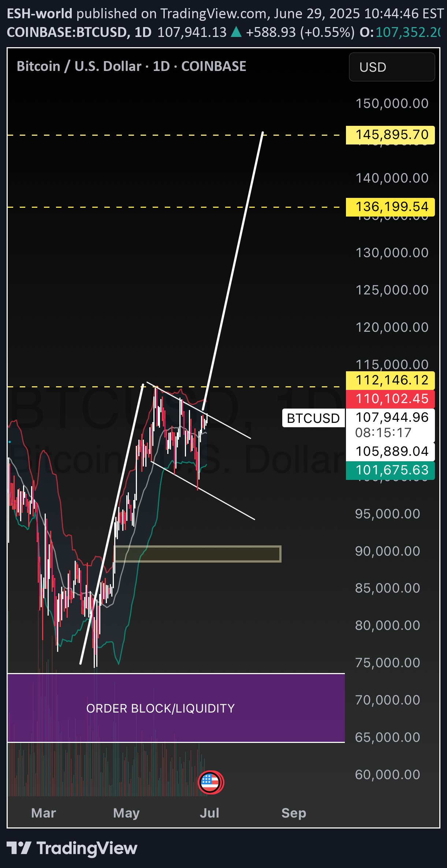Click the Jul label on time axis
This screenshot has height=868, width=447.
(x=209, y=813)
